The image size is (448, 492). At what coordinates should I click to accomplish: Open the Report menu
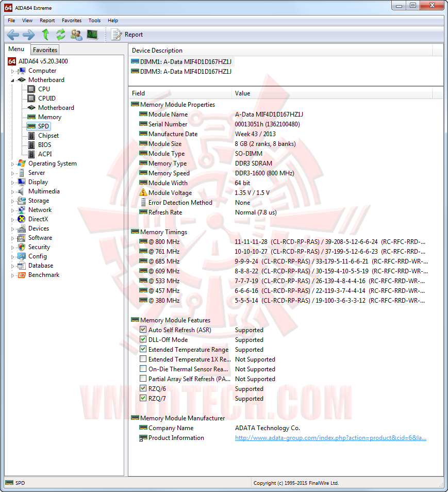[x=47, y=21]
